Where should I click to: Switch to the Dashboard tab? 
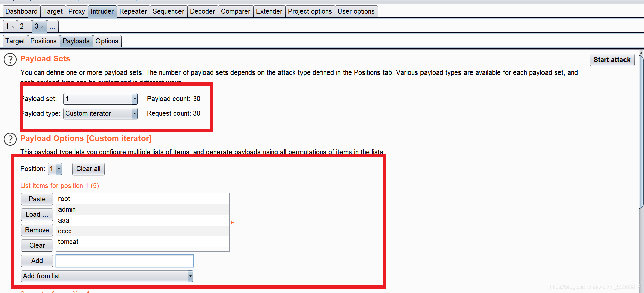click(22, 11)
